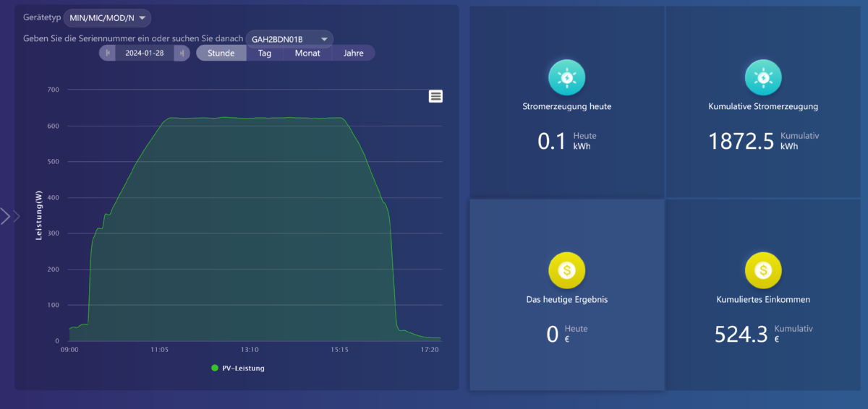Switch to the Monat view tab
868x409 pixels.
click(307, 53)
